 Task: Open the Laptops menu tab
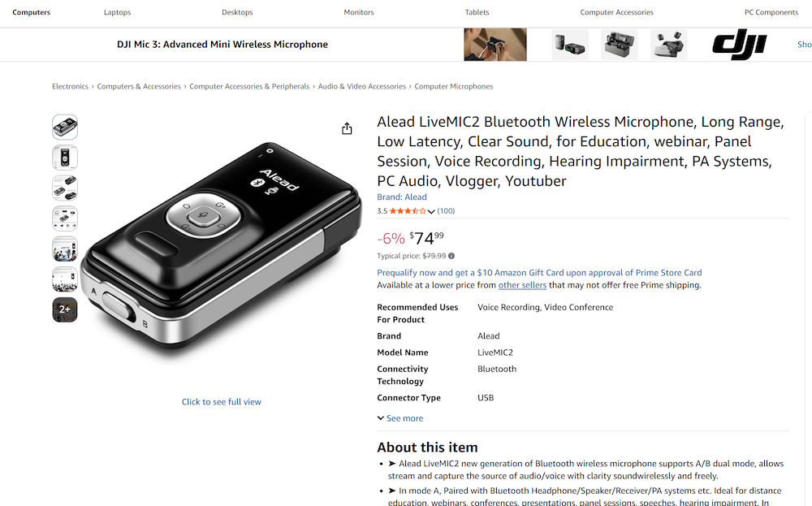point(118,12)
